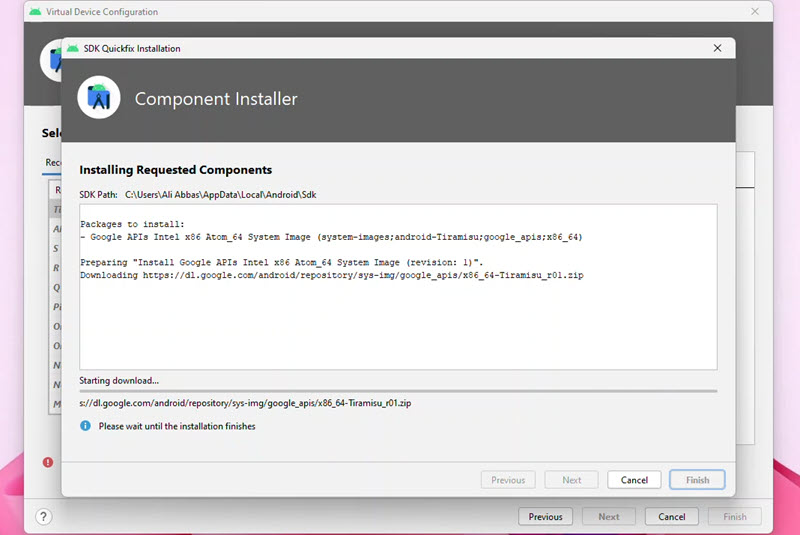Click the Android icon in SDK Quickfix Installation title bar

tap(73, 48)
